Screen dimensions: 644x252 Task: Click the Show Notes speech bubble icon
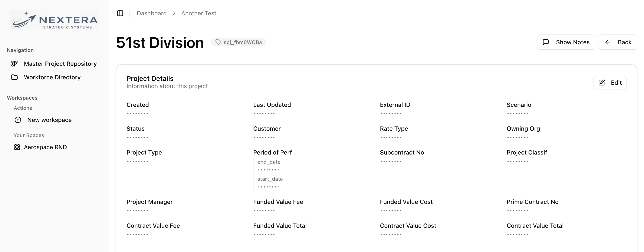coord(546,42)
